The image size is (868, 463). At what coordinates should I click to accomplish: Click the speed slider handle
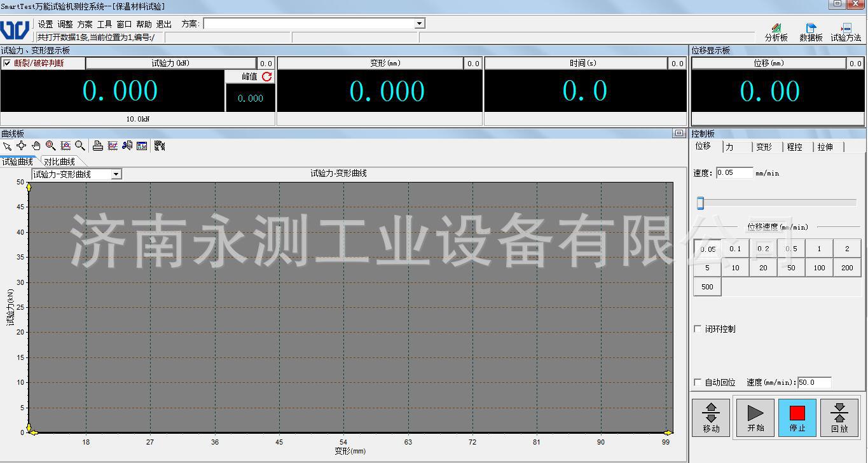[x=700, y=203]
